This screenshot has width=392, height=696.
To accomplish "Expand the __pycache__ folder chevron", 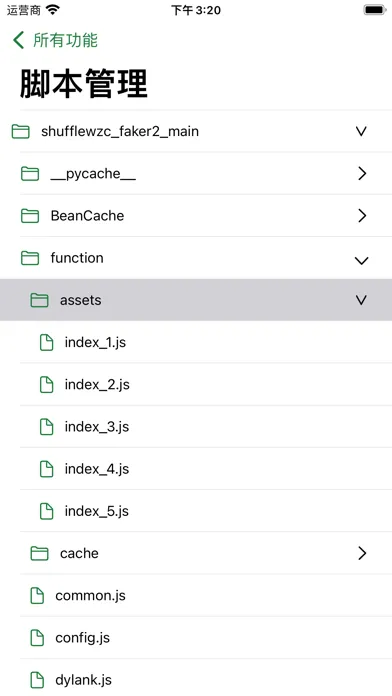I will [x=362, y=174].
